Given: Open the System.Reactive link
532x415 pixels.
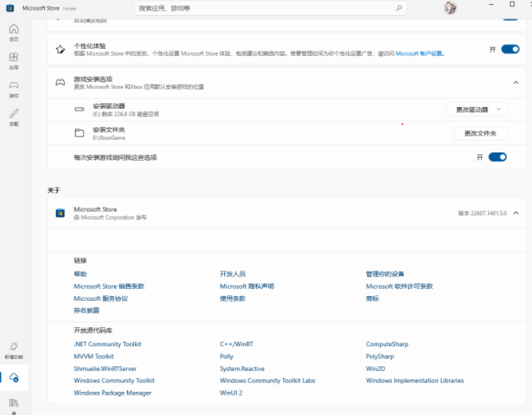Looking at the screenshot, I should 242,369.
